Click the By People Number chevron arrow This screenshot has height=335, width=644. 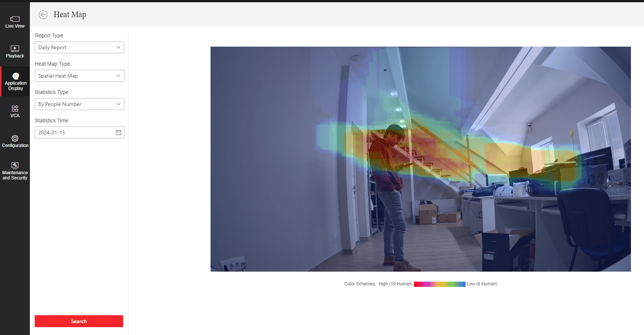[118, 104]
